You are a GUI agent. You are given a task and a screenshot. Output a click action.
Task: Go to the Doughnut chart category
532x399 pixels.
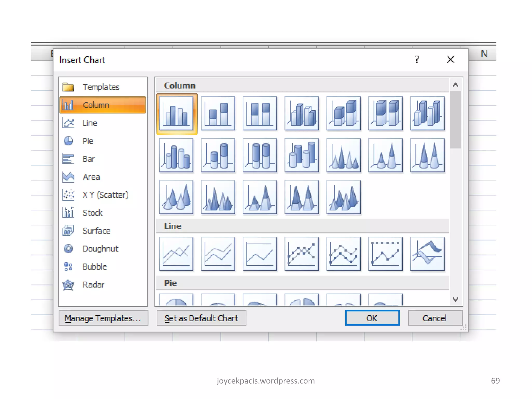100,249
